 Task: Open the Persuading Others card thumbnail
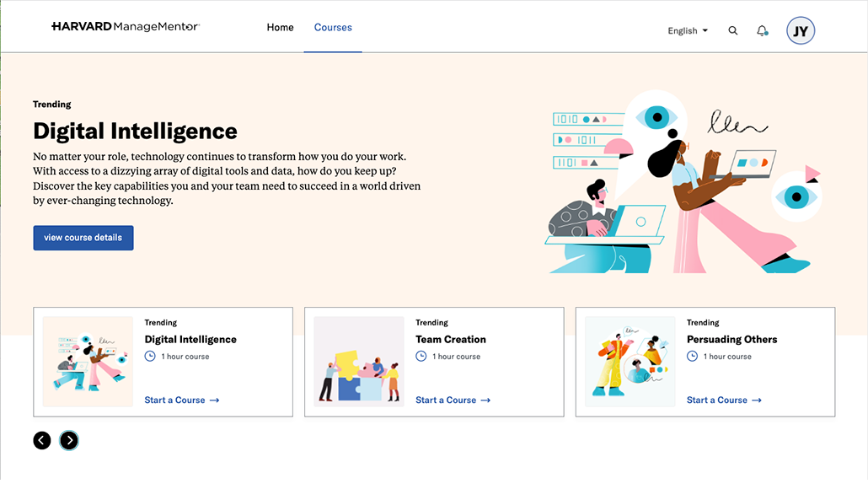point(630,362)
